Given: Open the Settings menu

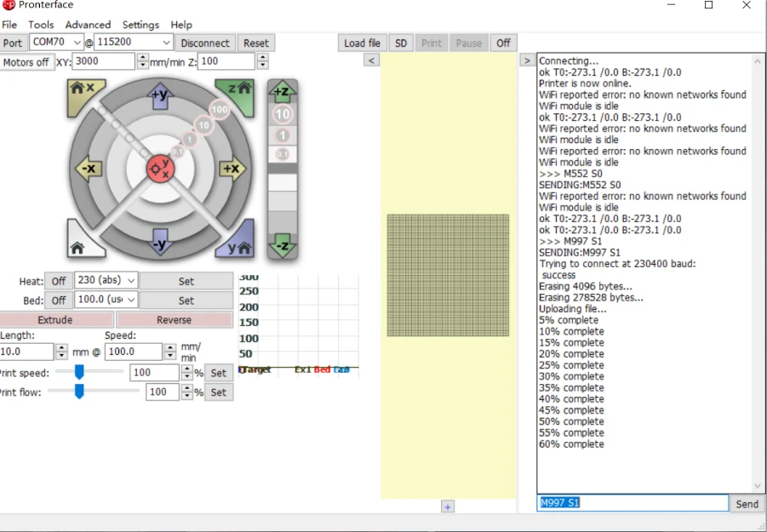Looking at the screenshot, I should [x=140, y=25].
